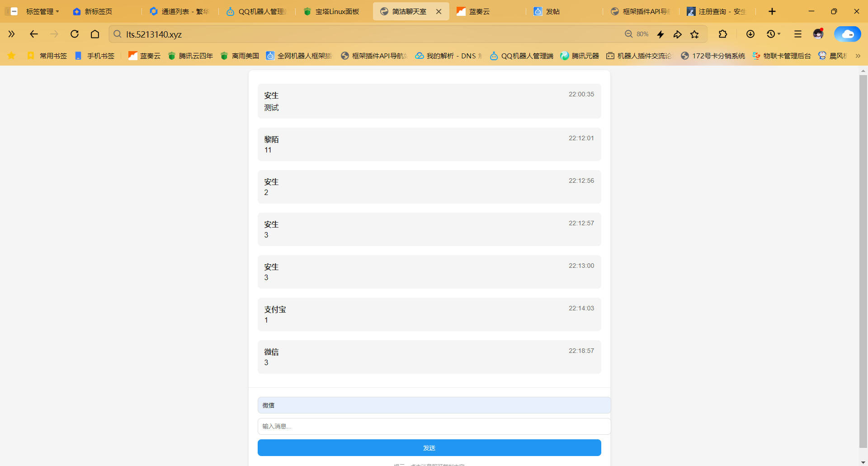Image resolution: width=868 pixels, height=466 pixels.
Task: Click the cloud sync icon top right
Action: pos(848,34)
